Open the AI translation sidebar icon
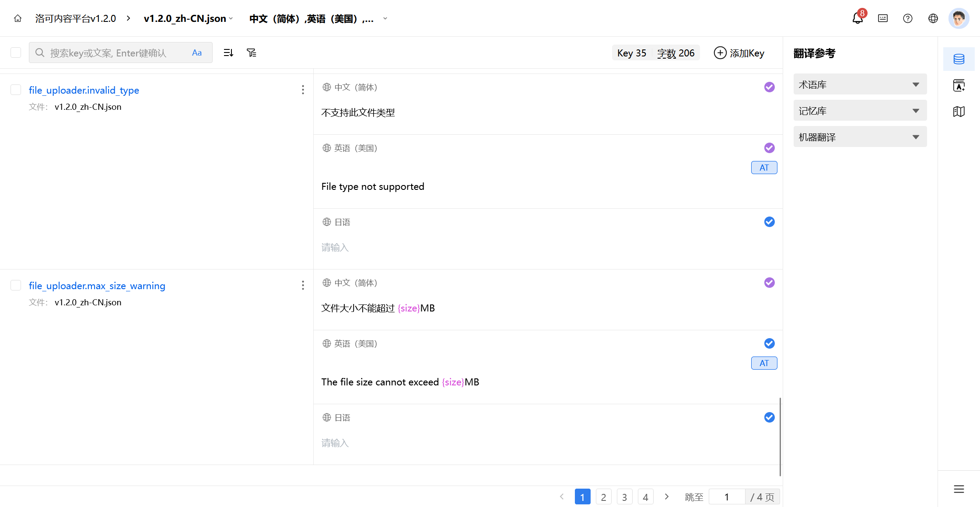Screen dimensions: 980x507 point(959,85)
